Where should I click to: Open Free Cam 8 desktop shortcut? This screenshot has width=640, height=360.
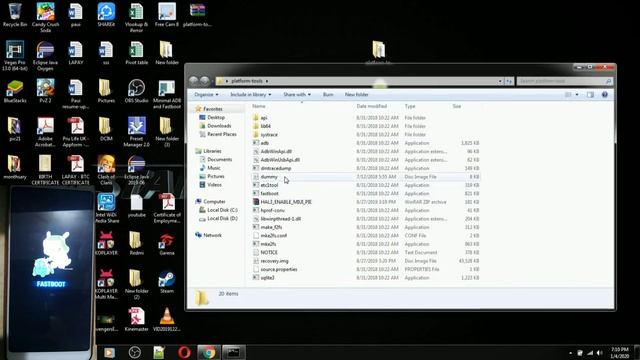[167, 15]
